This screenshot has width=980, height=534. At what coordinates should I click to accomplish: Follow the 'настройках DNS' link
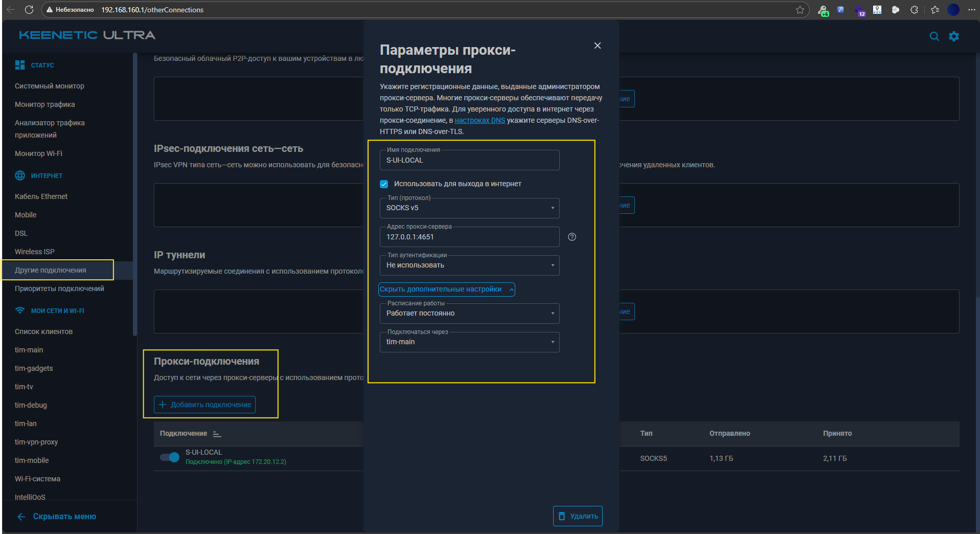[x=480, y=120]
